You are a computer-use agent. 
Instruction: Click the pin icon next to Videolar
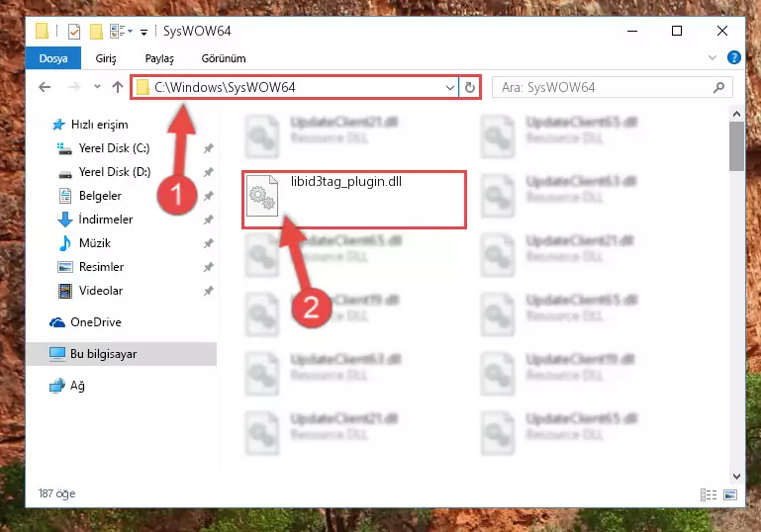click(208, 291)
